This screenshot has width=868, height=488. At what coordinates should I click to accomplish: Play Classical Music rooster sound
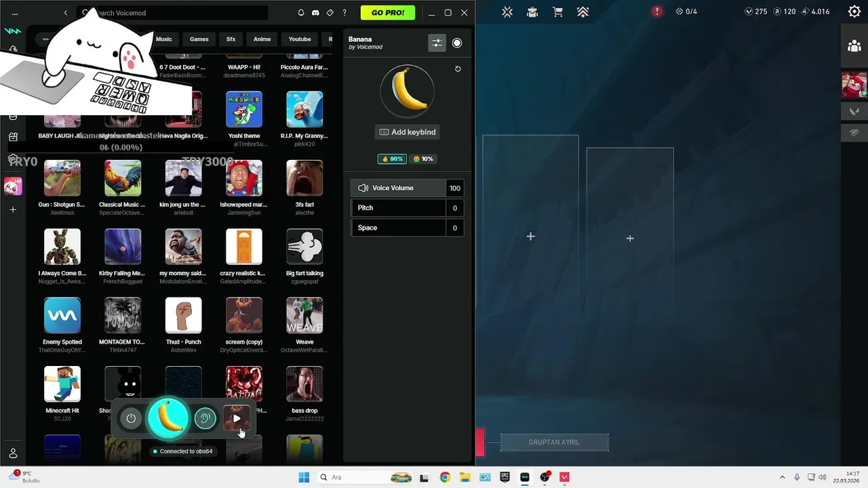123,178
